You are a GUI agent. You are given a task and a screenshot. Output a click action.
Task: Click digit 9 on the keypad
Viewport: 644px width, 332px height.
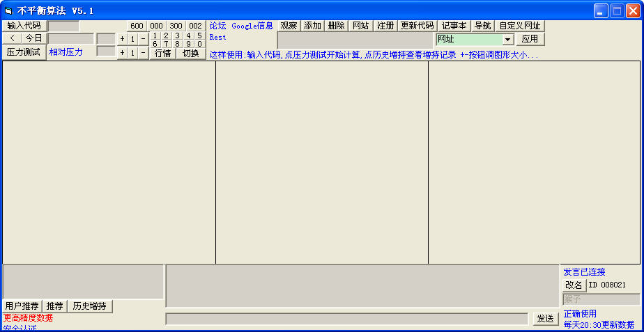[188, 44]
